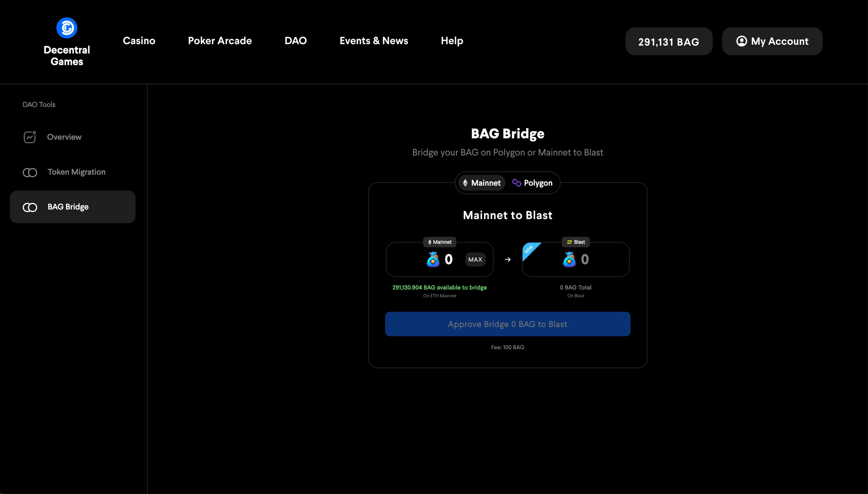Click the Decentral Games logo icon
The width and height of the screenshot is (868, 494).
[67, 28]
